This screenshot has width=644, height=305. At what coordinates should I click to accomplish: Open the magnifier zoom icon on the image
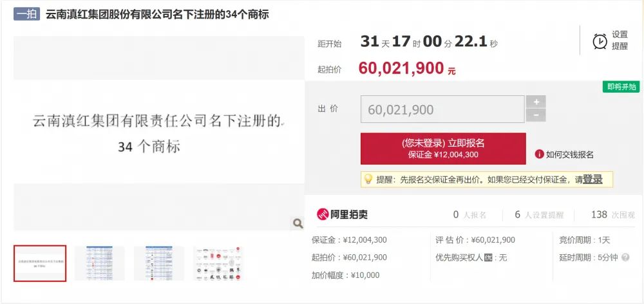298,223
